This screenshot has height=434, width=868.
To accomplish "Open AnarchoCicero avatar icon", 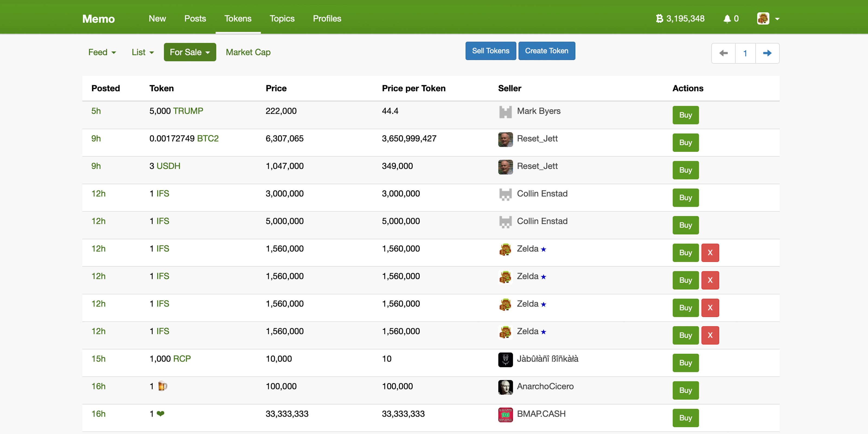I will click(x=505, y=388).
